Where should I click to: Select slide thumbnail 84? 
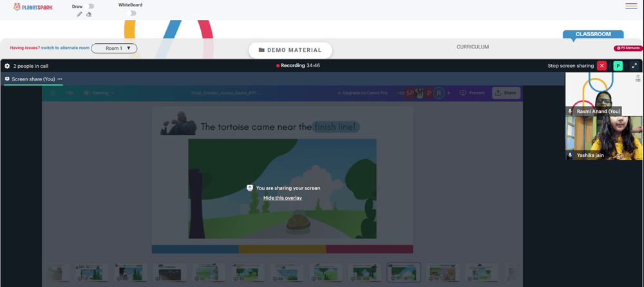[287, 273]
